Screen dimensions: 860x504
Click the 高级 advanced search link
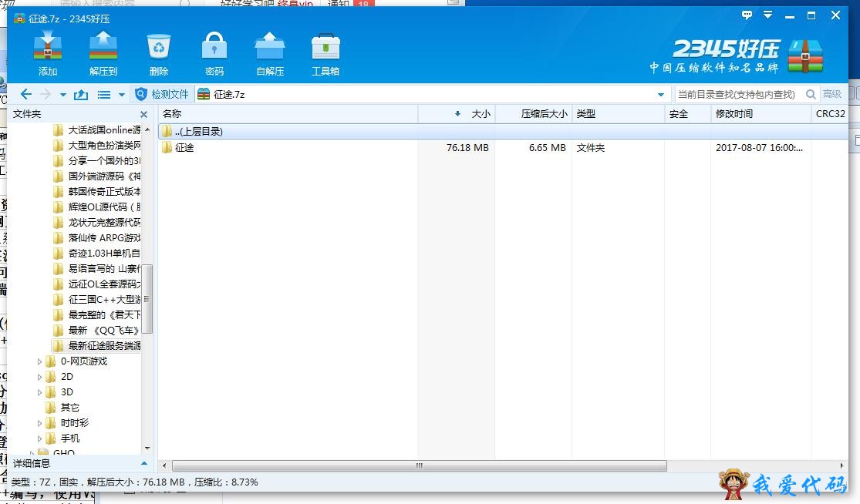tap(832, 94)
